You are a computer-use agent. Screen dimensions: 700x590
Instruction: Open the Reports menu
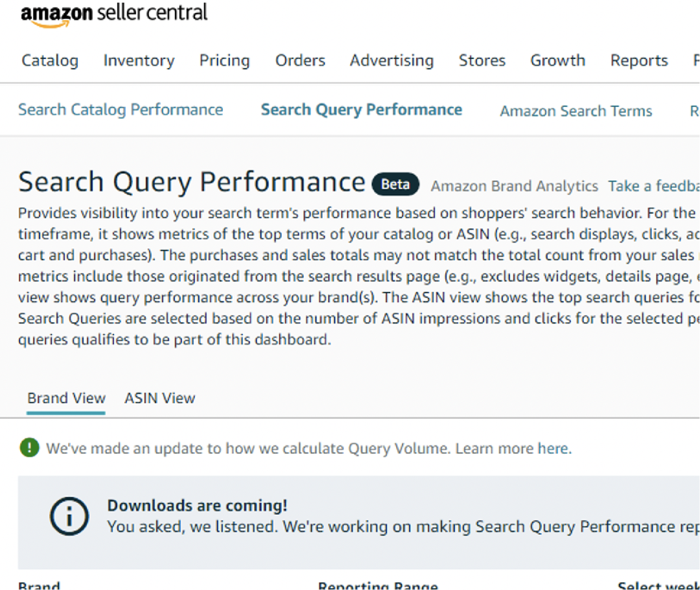tap(638, 61)
